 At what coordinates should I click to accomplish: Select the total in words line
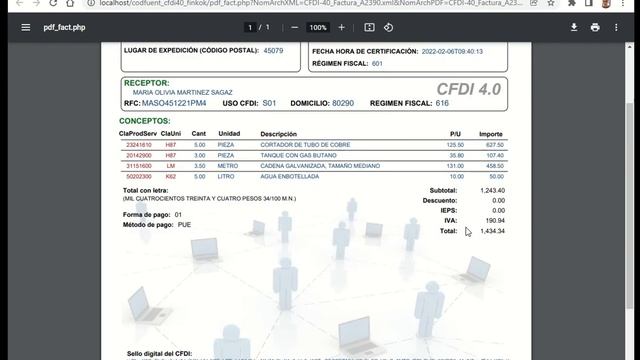tap(209, 199)
